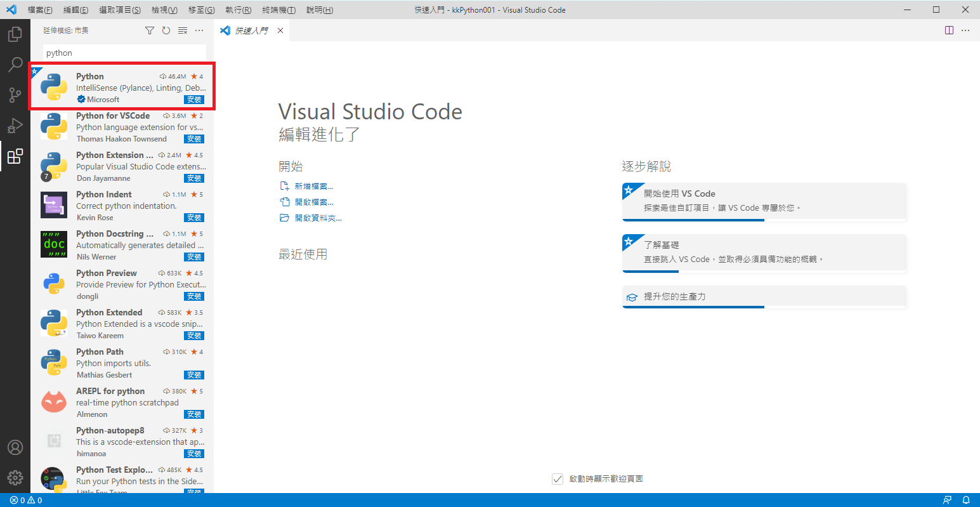Expand the 提升您的生產力 walkthrough
The image size is (980, 507).
(764, 296)
